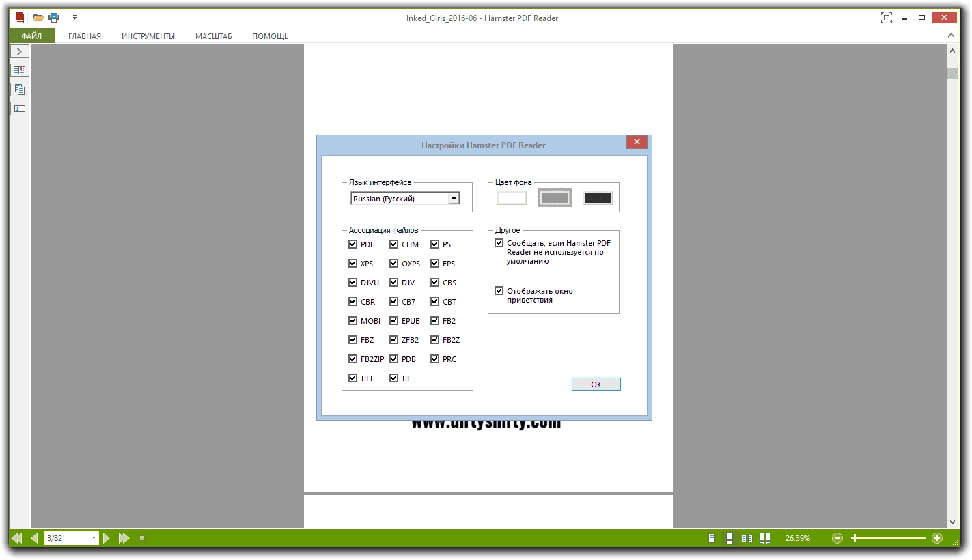Select single page view mode icon
972x560 pixels.
click(712, 538)
